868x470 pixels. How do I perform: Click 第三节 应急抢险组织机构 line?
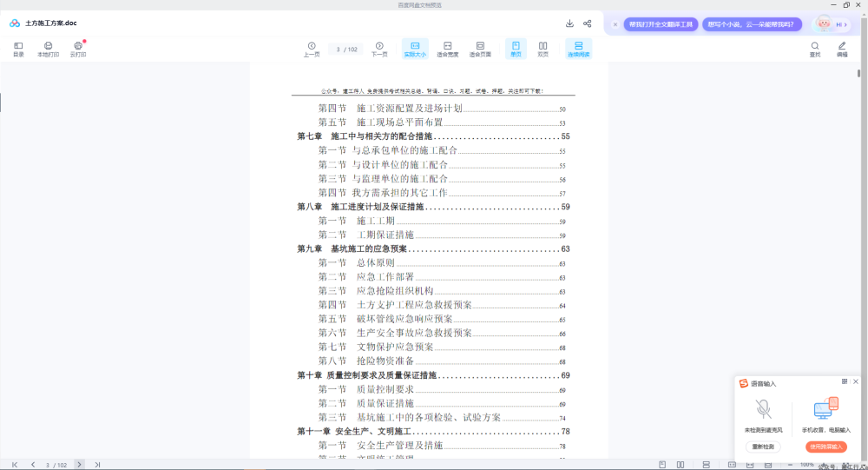coord(442,291)
